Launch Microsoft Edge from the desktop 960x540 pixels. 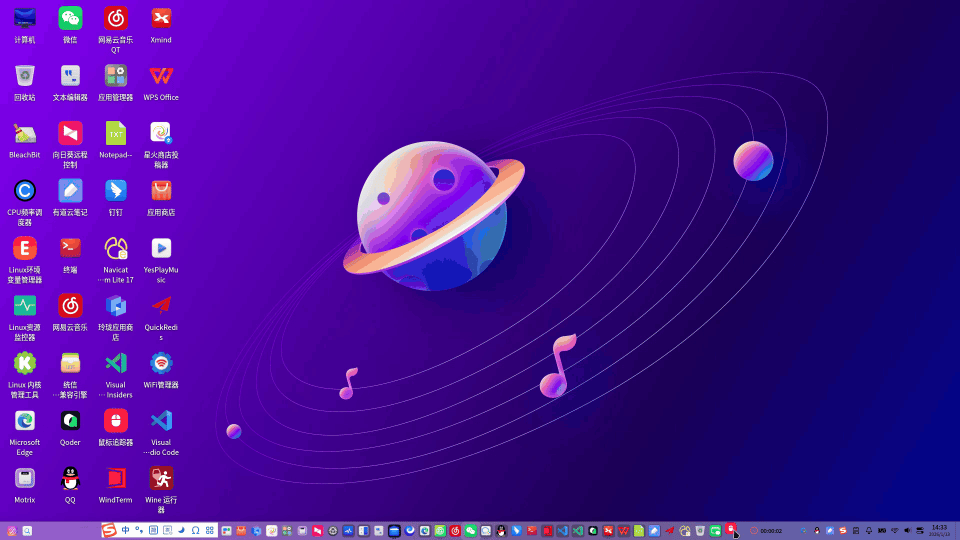(x=25, y=420)
